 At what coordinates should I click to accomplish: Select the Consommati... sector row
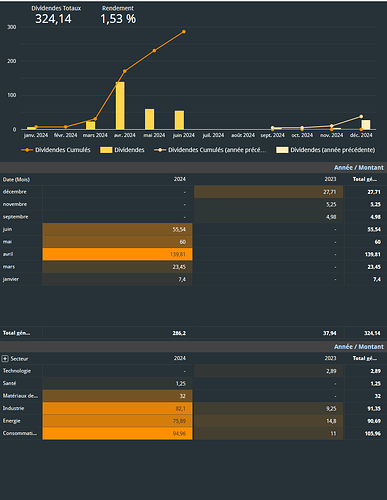click(x=20, y=433)
